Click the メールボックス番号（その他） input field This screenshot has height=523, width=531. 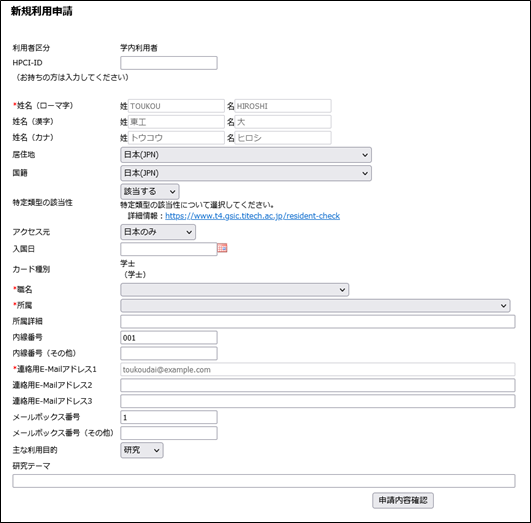[169, 433]
